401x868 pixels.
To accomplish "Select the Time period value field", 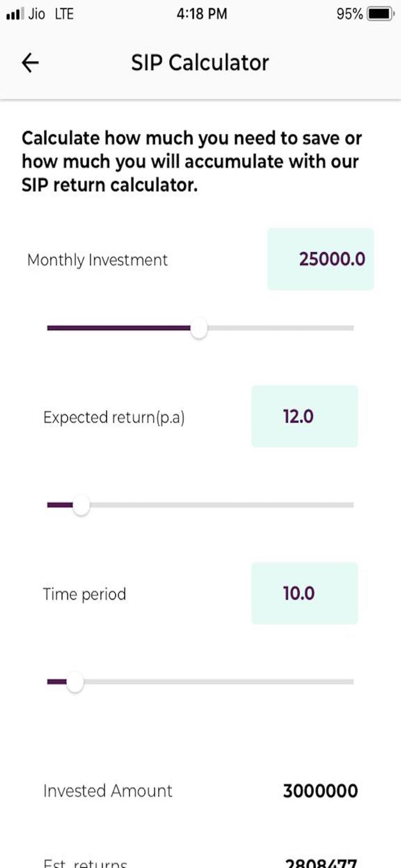I will pos(304,593).
